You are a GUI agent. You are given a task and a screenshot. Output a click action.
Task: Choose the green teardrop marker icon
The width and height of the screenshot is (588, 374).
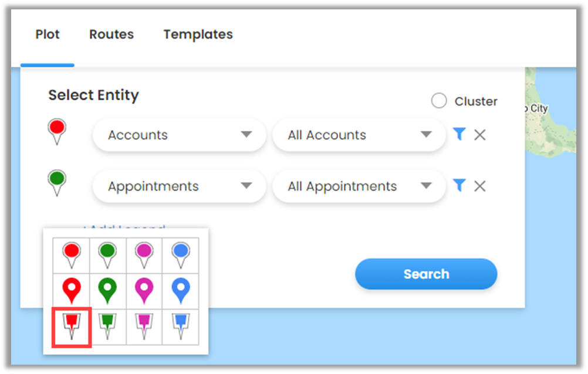coord(108,290)
